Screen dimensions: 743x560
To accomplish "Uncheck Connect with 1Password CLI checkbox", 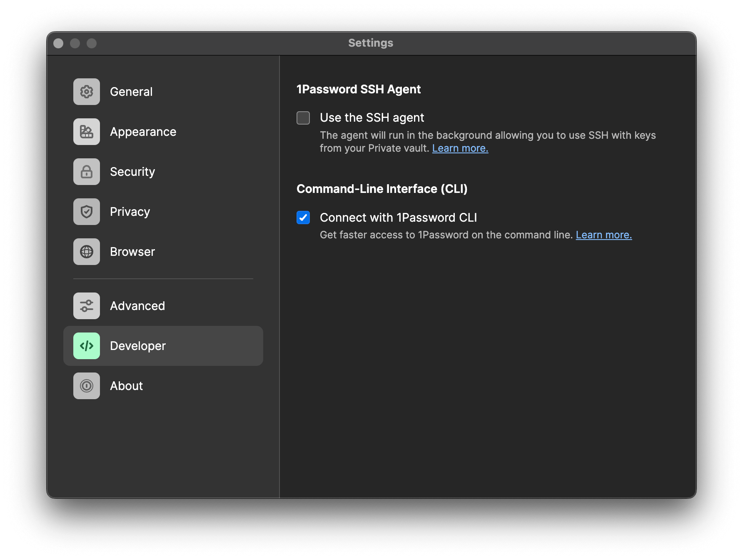I will [303, 217].
